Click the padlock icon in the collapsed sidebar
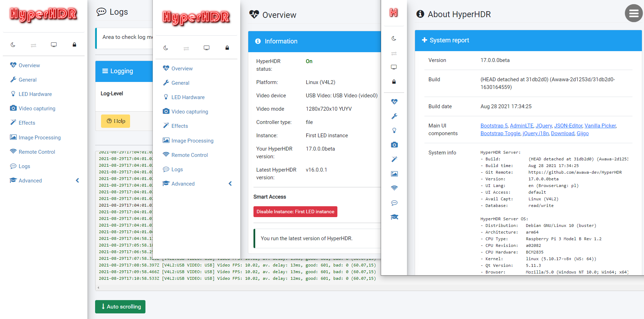The width and height of the screenshot is (644, 319). (394, 82)
